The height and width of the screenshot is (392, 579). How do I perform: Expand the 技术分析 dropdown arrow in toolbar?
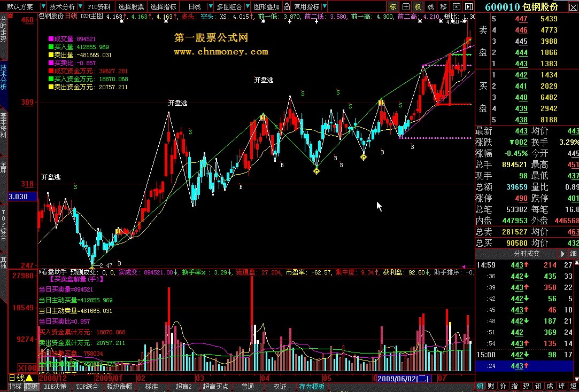click(80, 6)
